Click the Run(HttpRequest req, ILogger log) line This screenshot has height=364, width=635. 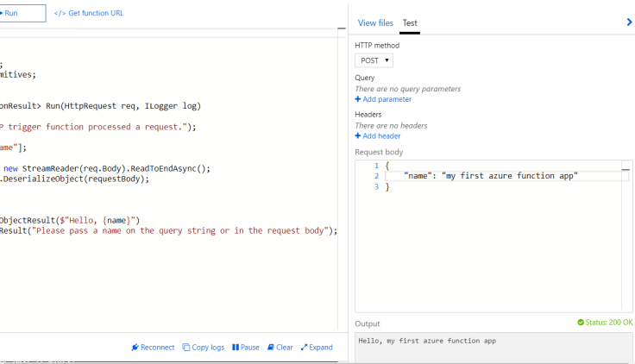[100, 106]
